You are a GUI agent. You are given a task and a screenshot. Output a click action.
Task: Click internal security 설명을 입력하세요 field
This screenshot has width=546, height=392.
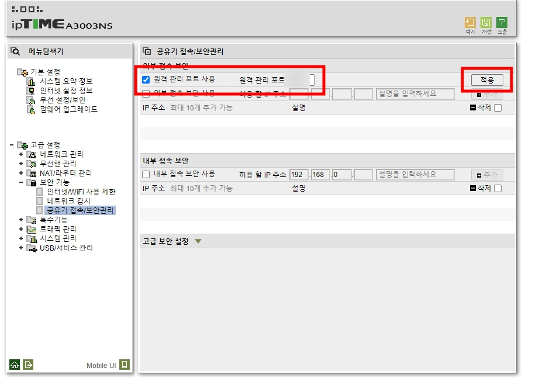pyautogui.click(x=415, y=175)
